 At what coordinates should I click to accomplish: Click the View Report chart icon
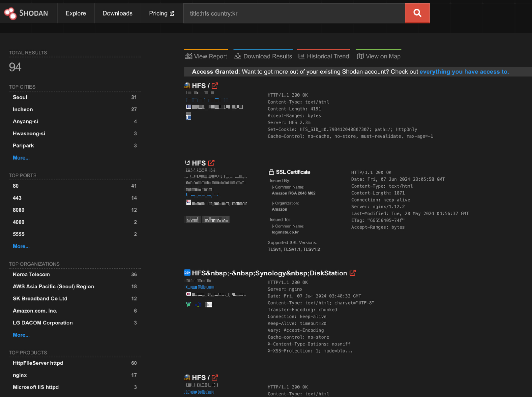tap(189, 56)
